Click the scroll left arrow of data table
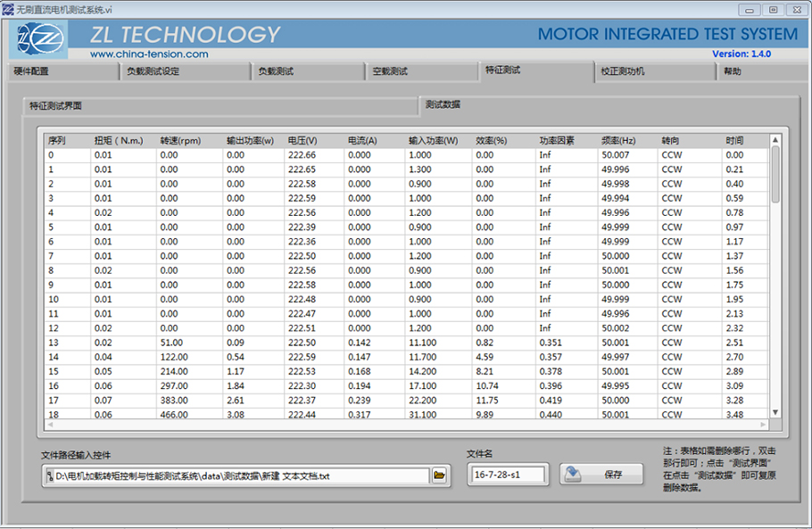812x529 pixels. click(51, 425)
